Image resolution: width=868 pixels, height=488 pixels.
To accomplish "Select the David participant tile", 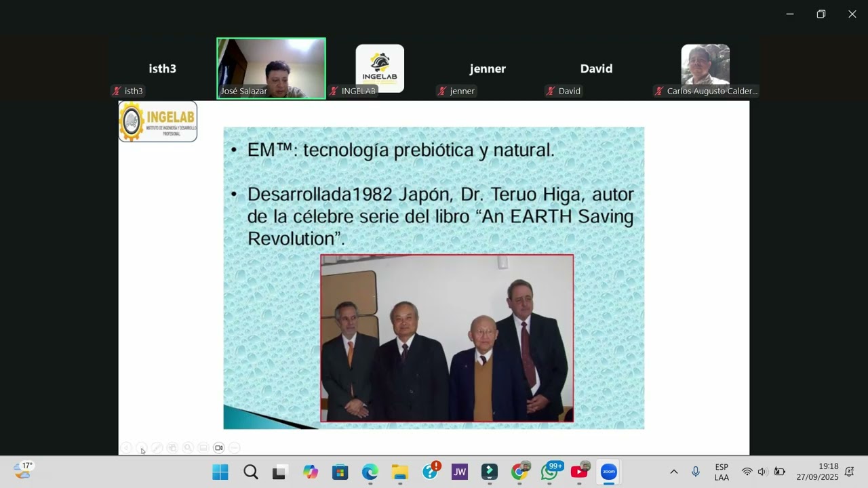I will [597, 68].
